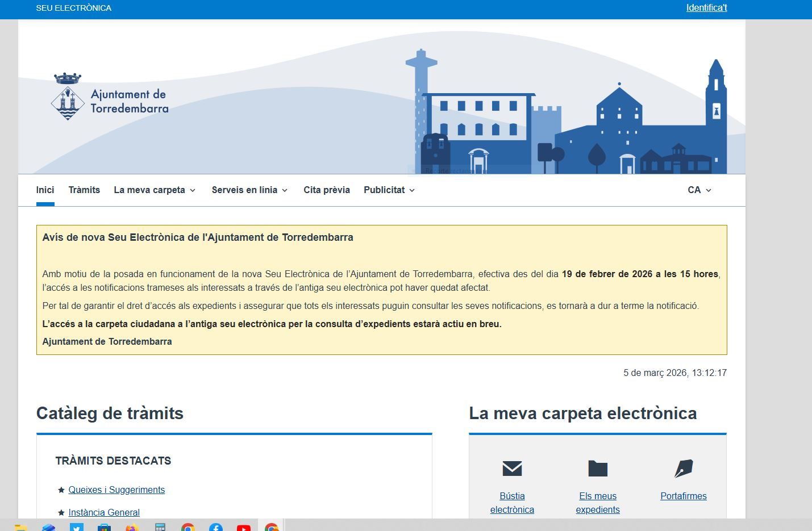Open Calculator from the taskbar
The height and width of the screenshot is (531, 812).
click(160, 528)
